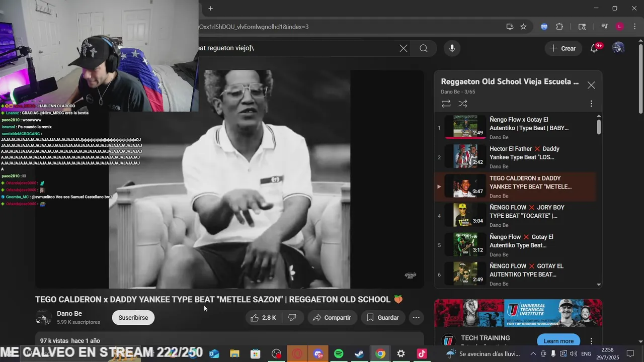Open Microsoft Store from the taskbar
The image size is (644, 362).
[256, 354]
